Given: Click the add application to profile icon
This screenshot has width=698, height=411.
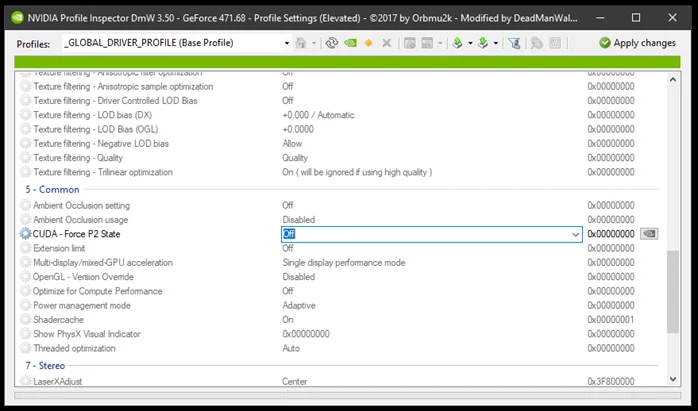Looking at the screenshot, I should tap(410, 43).
